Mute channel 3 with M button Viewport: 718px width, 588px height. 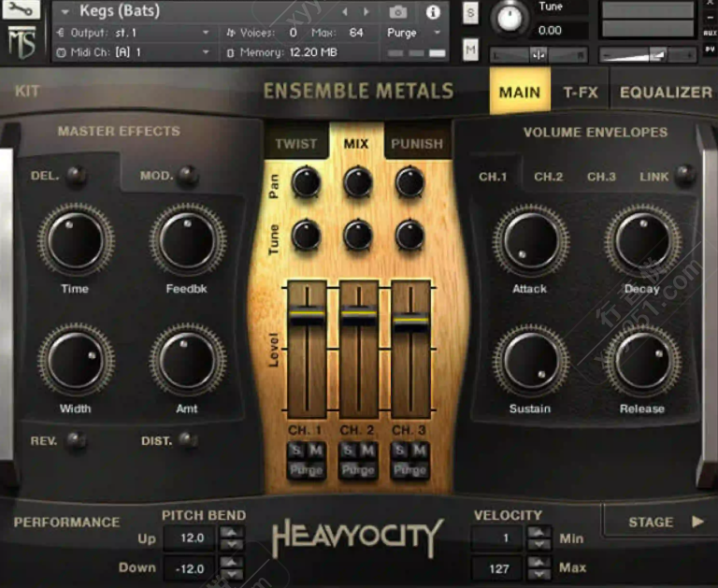click(x=420, y=452)
